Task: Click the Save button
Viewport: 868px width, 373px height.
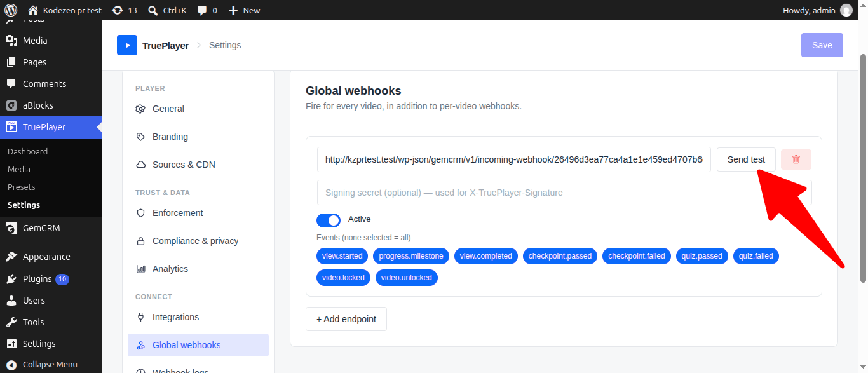Action: coord(822,45)
